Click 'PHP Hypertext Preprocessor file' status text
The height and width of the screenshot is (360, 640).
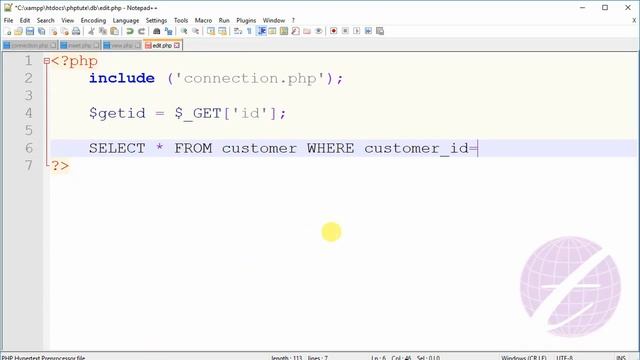tap(43, 358)
